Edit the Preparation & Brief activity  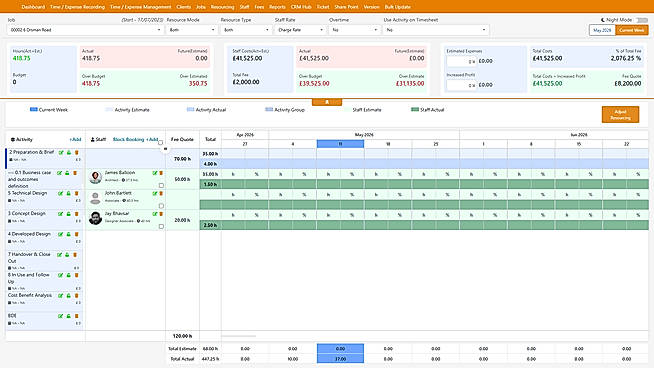[61, 153]
